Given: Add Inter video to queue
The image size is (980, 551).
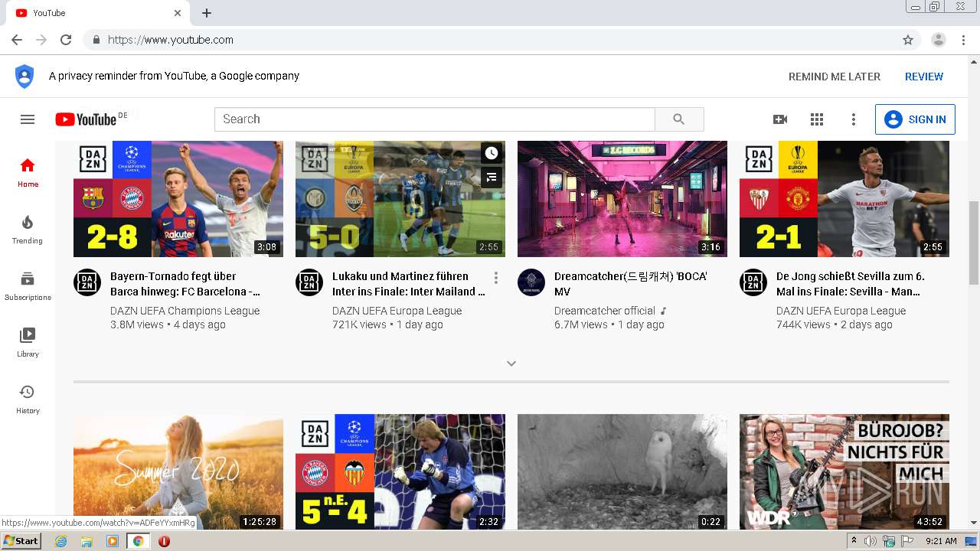Looking at the screenshot, I should (492, 178).
